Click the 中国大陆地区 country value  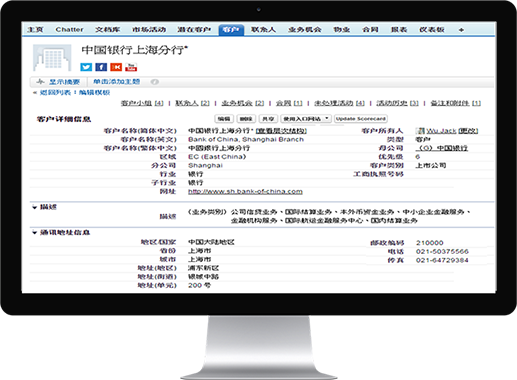pos(211,242)
